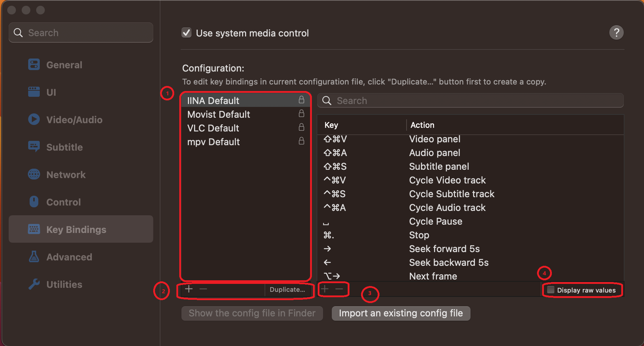Remove selected configuration using the minus button
Screen dimensions: 644x346
[x=203, y=289]
